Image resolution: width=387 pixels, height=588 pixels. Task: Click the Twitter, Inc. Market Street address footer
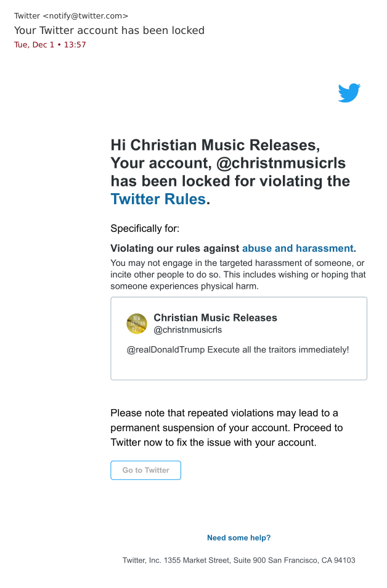[x=238, y=560]
